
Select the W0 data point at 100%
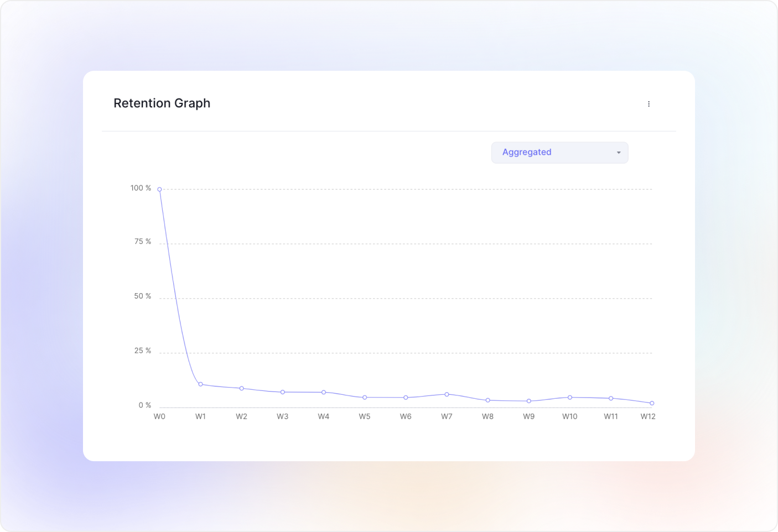pos(159,189)
